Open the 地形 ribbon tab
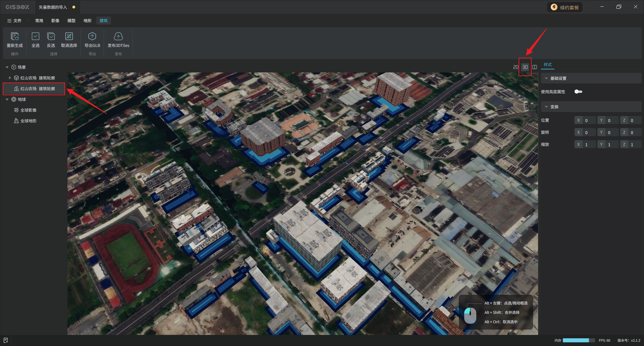644x346 pixels. [x=87, y=21]
